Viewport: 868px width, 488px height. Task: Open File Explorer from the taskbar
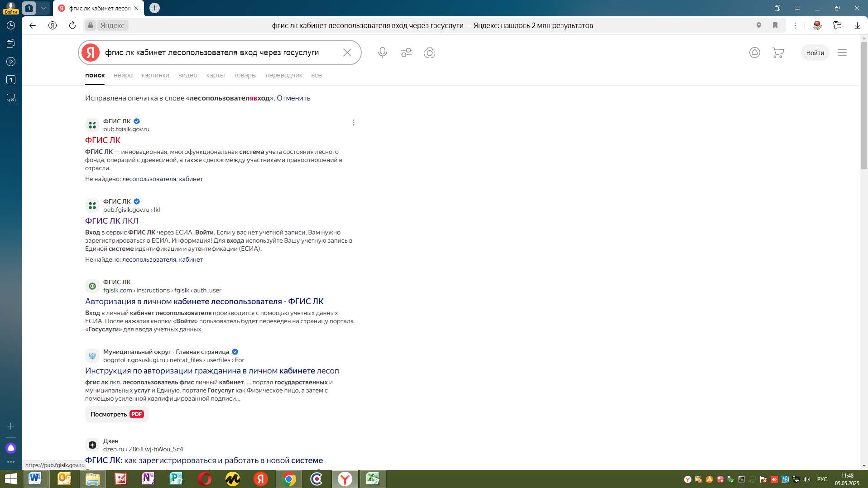(x=93, y=478)
